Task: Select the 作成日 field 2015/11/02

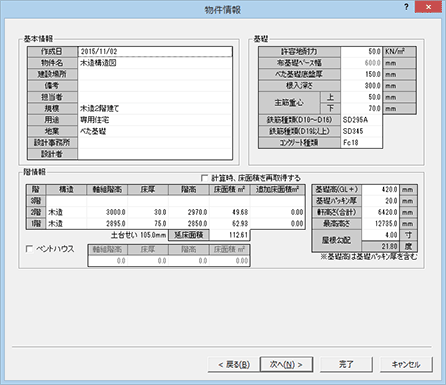Action: (155, 52)
